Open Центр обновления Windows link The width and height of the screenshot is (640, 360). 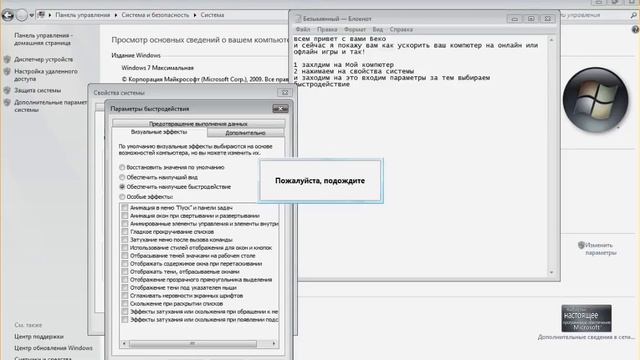click(53, 348)
